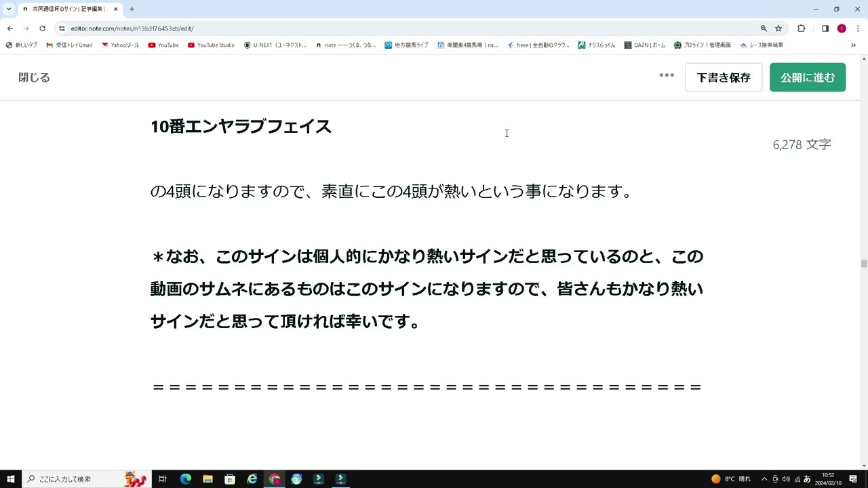Expand hidden tray icons with the caret

[x=764, y=479]
